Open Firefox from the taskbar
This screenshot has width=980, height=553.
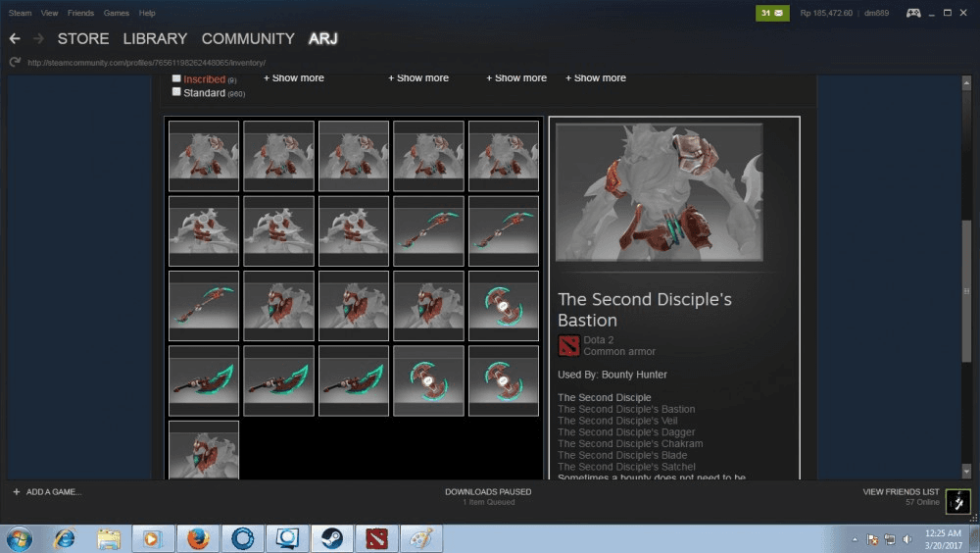click(198, 539)
